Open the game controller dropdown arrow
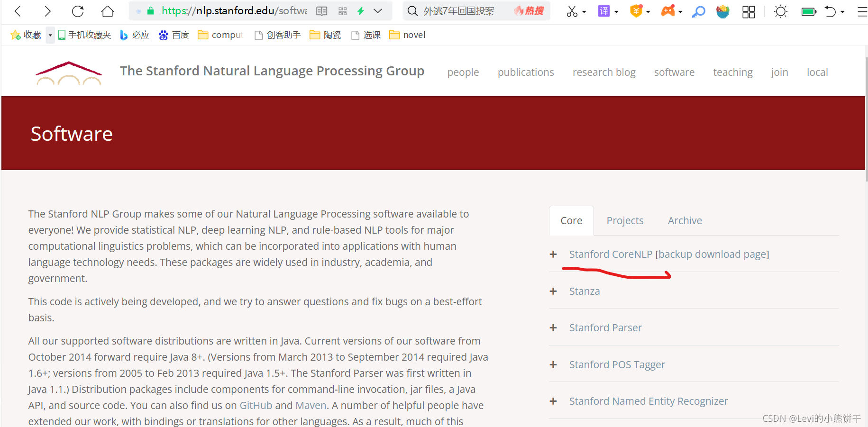The width and height of the screenshot is (868, 427). pyautogui.click(x=680, y=12)
